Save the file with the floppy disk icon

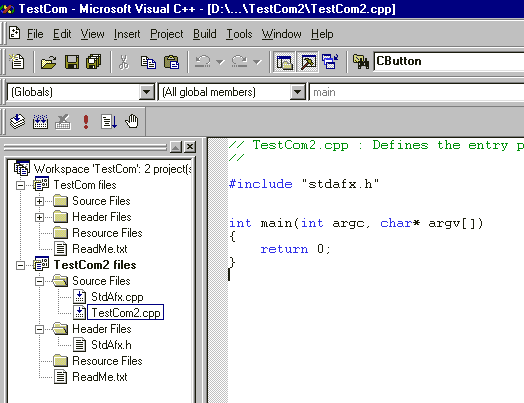coord(72,62)
